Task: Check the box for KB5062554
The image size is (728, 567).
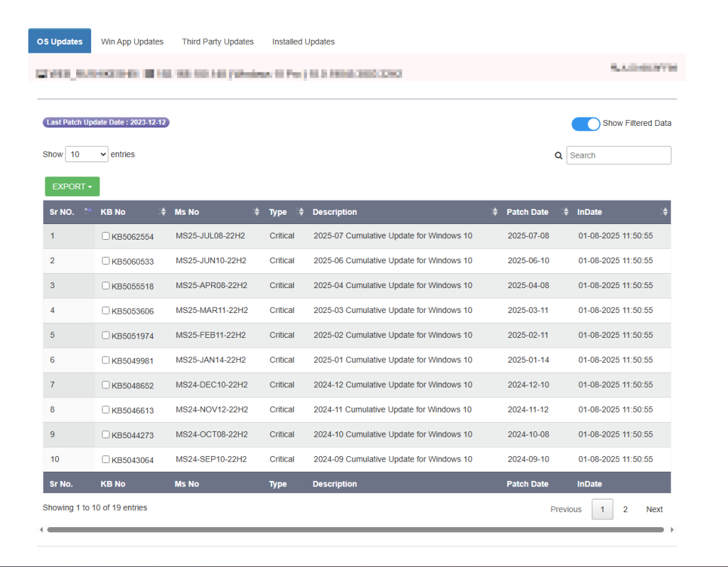Action: (106, 236)
